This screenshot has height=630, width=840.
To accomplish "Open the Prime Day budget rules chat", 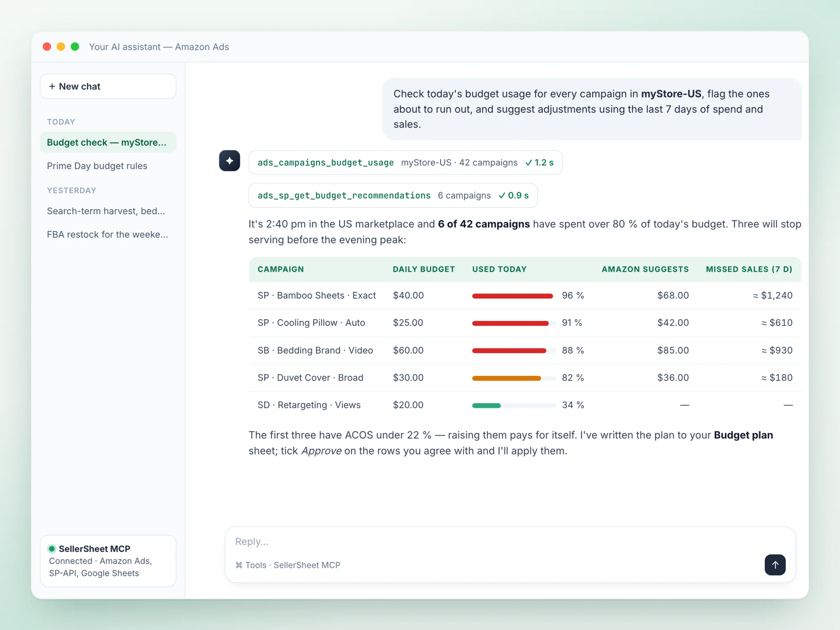I will 108,166.
